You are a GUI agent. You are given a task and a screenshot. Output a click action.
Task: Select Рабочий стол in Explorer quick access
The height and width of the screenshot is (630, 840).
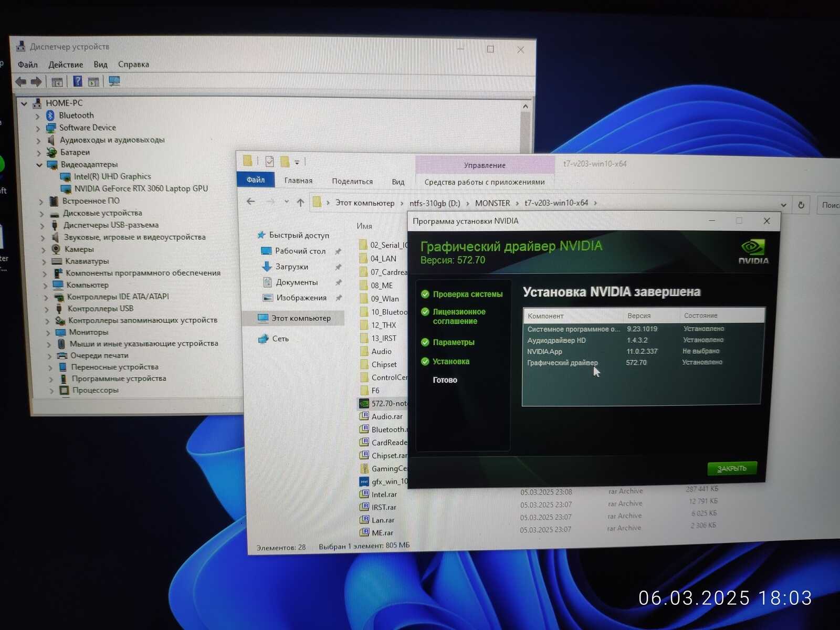(x=300, y=251)
